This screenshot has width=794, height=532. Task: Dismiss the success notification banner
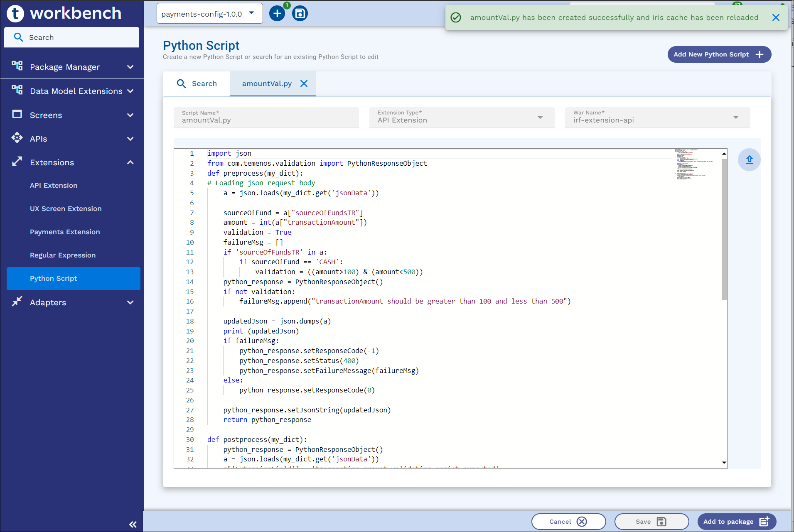[775, 17]
